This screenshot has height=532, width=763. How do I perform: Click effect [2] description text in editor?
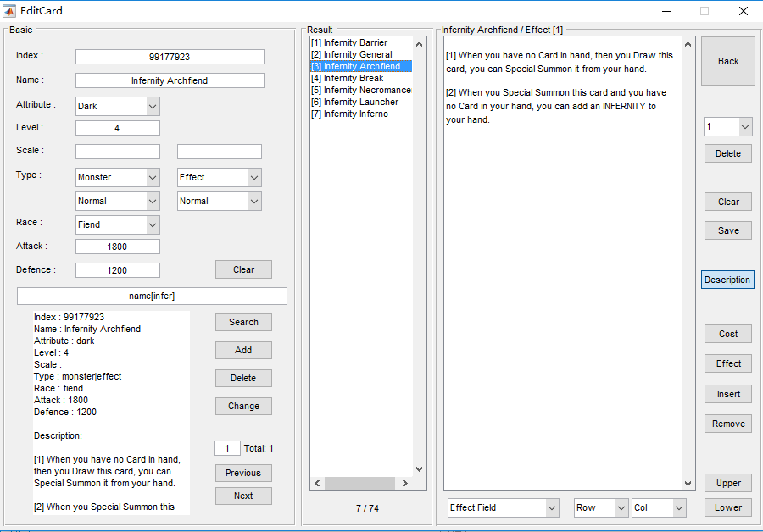(556, 106)
